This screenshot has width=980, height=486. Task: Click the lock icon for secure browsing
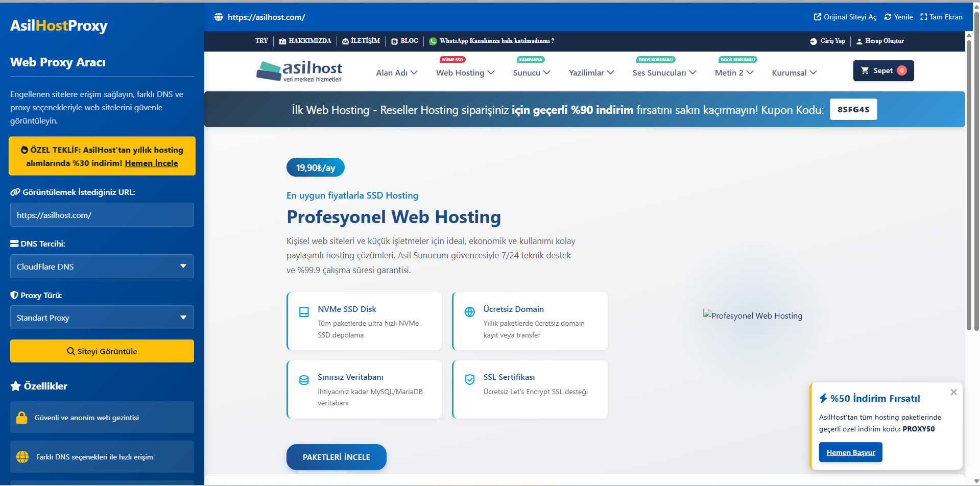pos(22,418)
